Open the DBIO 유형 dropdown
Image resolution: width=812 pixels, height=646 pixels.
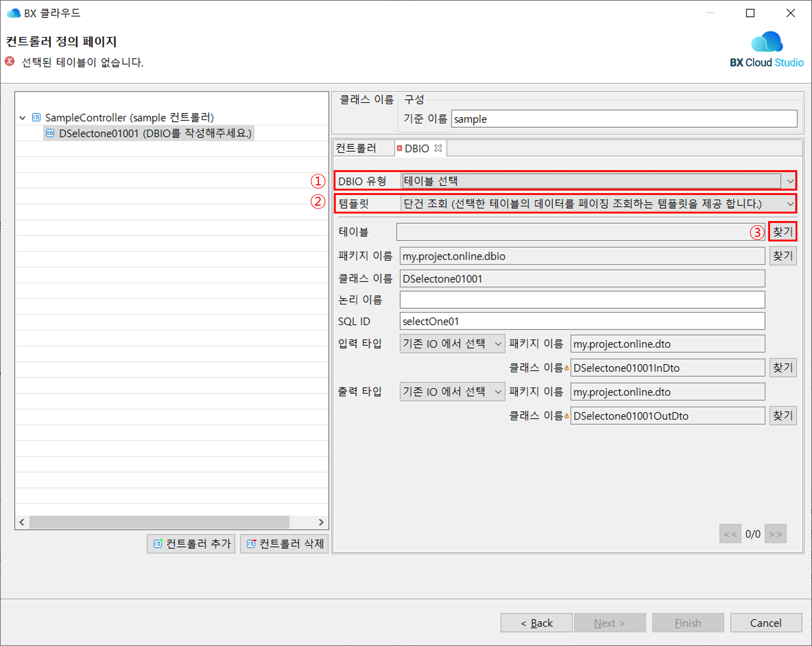pyautogui.click(x=790, y=181)
